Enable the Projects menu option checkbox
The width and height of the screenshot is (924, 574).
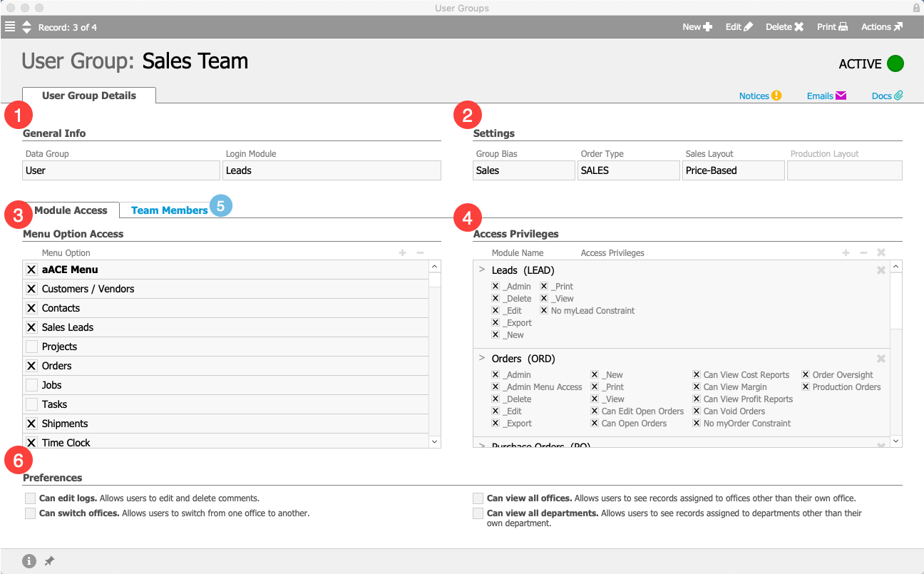tap(31, 347)
